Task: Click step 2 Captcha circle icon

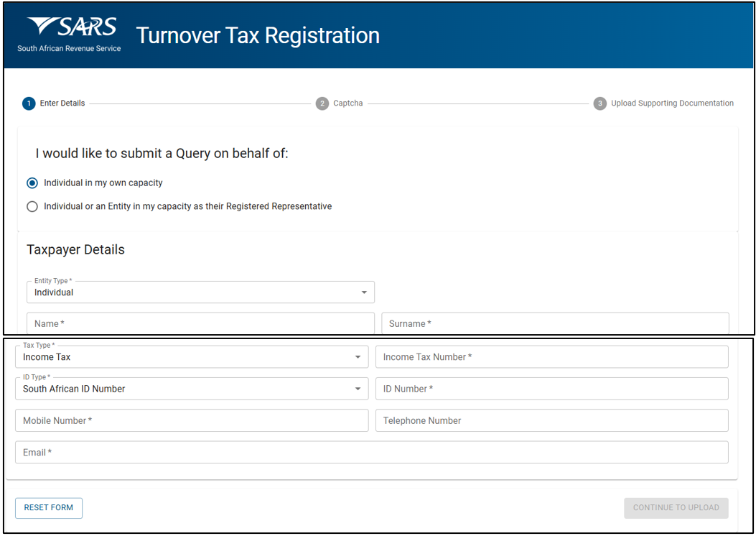Action: [322, 103]
